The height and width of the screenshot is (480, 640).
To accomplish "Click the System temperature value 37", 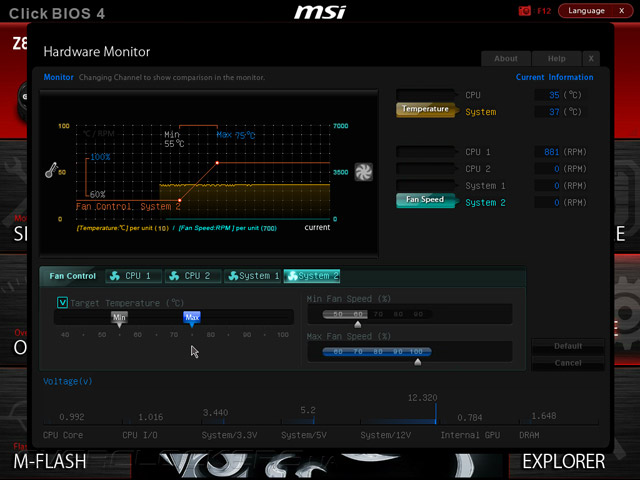I will coord(554,112).
